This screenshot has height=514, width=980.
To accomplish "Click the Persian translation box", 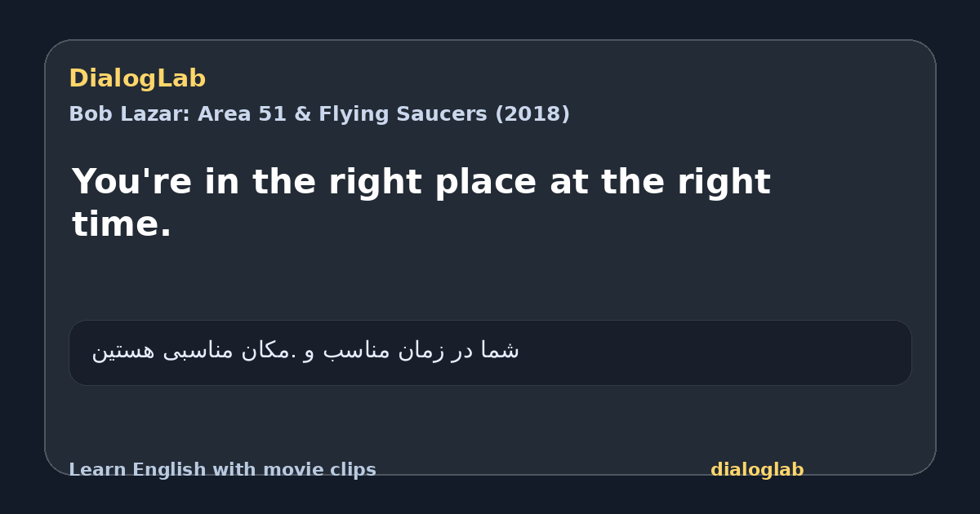I will pyautogui.click(x=490, y=352).
